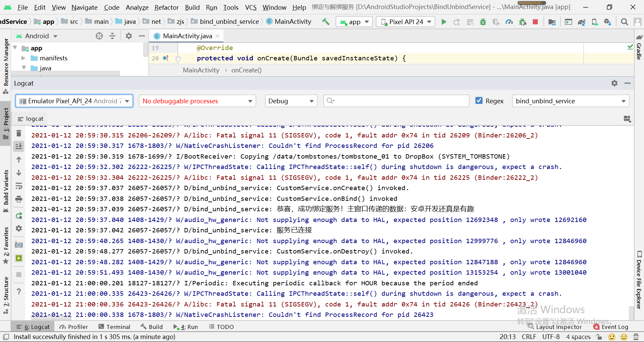The width and height of the screenshot is (644, 342).
Task: Open Logcat panel settings gear
Action: (614, 83)
